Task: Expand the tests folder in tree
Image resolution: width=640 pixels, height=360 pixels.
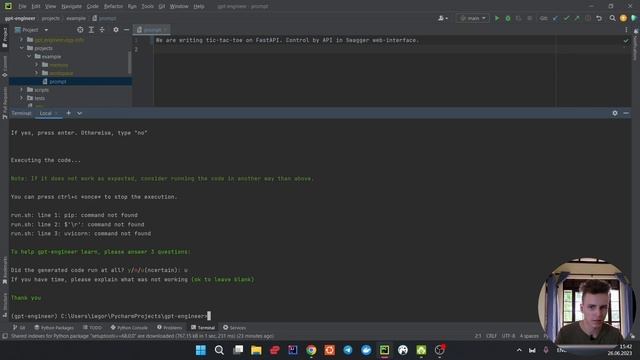Action: [x=22, y=98]
